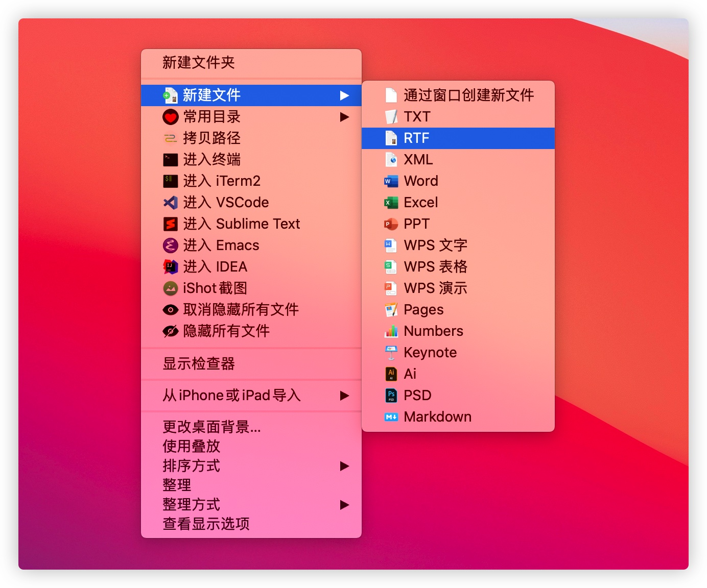Select the 显示检查器 menu entry
This screenshot has width=707, height=588.
click(x=251, y=364)
